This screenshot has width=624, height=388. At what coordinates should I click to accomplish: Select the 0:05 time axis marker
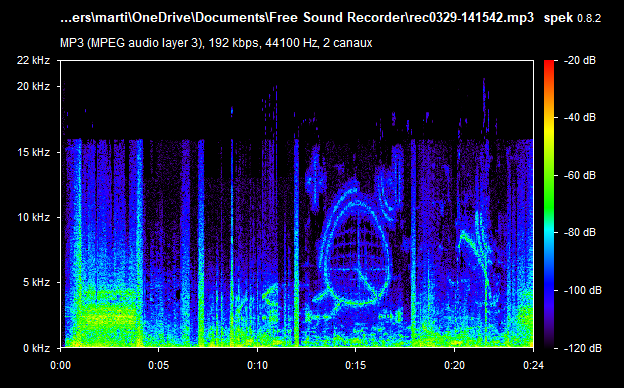[158, 365]
